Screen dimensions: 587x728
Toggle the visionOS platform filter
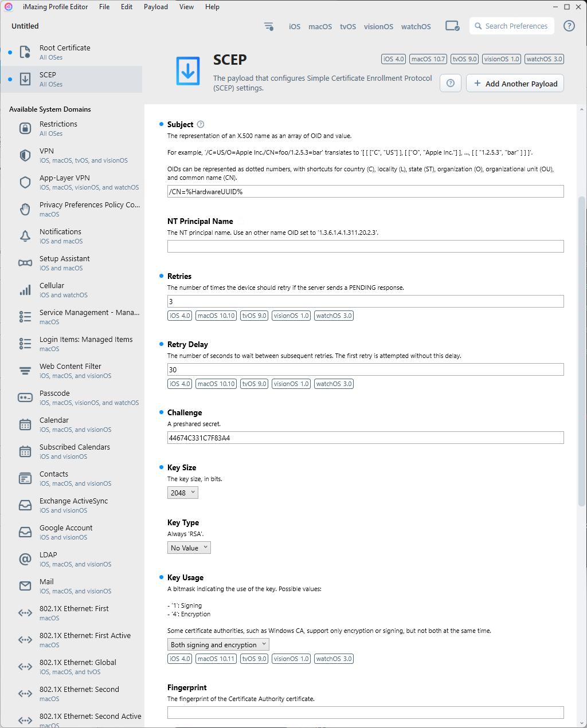[378, 26]
